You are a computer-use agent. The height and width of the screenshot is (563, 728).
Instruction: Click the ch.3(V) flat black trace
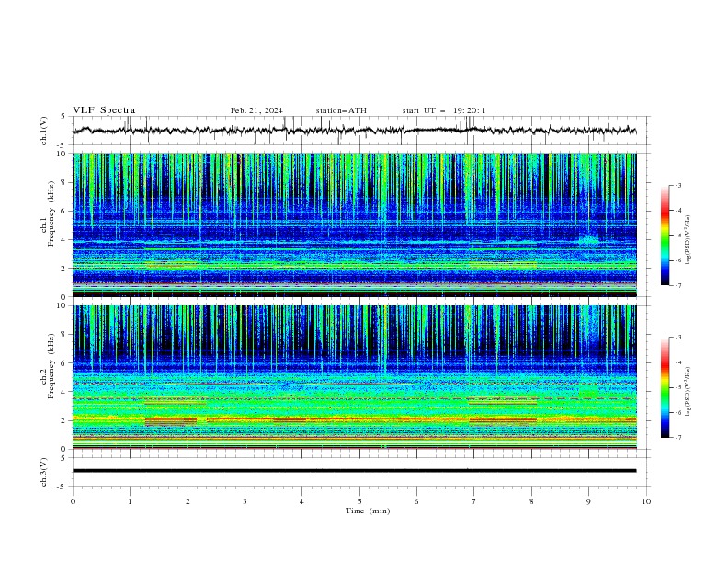pos(354,471)
